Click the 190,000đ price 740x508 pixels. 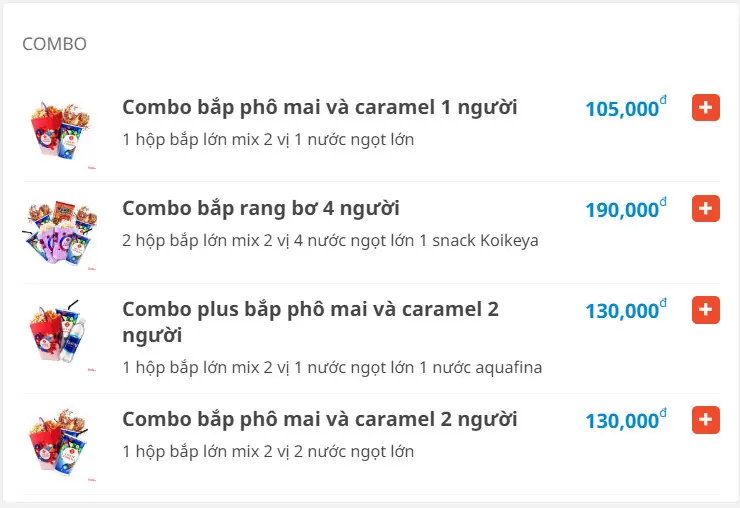(x=622, y=210)
